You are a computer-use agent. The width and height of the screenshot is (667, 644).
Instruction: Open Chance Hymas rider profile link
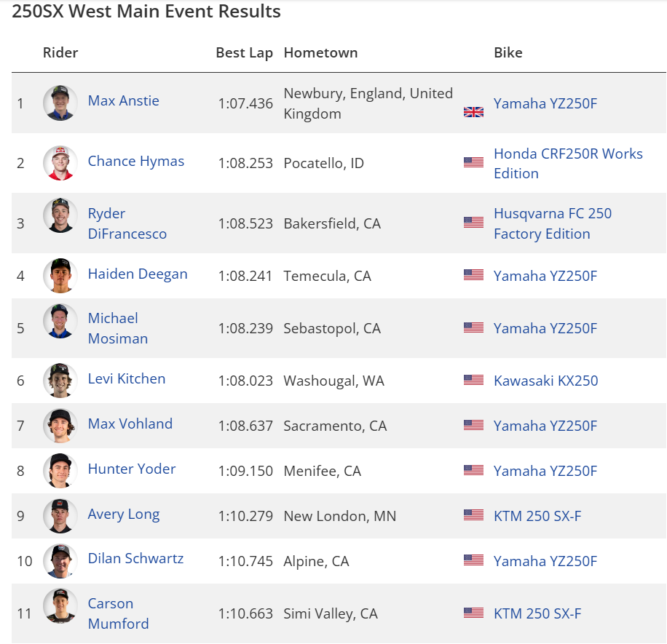(135, 162)
